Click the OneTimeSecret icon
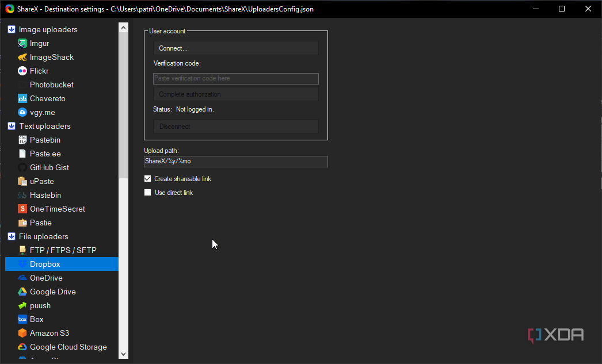This screenshot has height=364, width=602. click(x=22, y=209)
